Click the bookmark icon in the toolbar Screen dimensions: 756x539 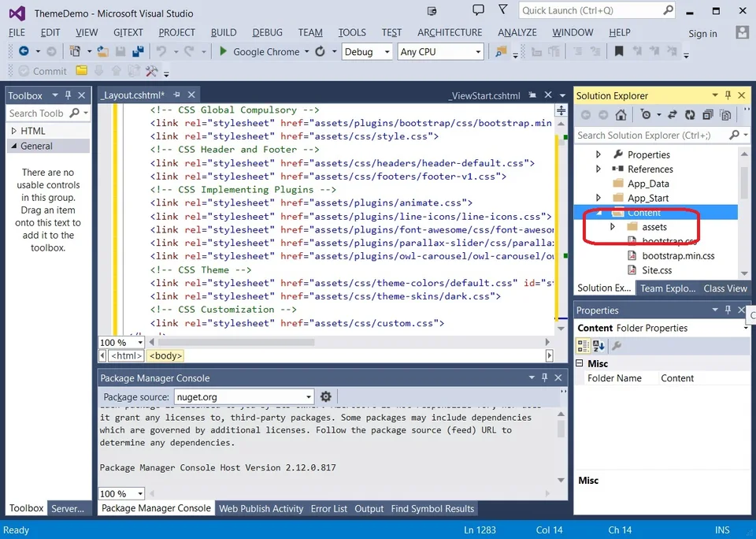pyautogui.click(x=619, y=51)
